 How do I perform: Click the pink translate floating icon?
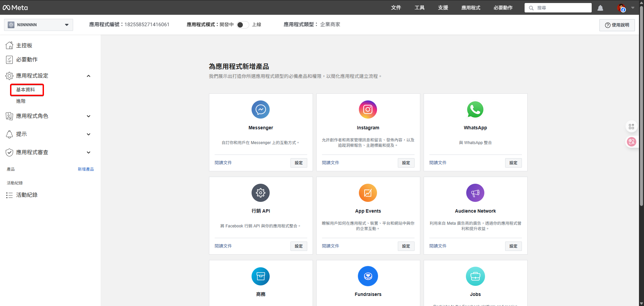(x=632, y=142)
